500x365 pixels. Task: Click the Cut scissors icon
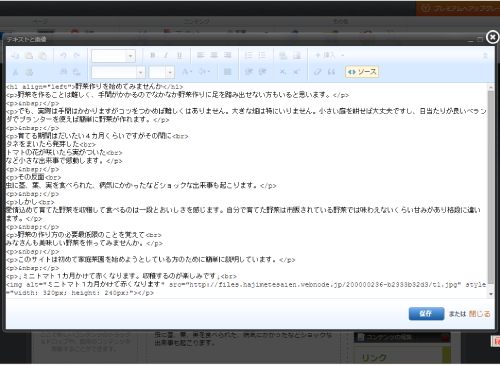click(x=15, y=72)
